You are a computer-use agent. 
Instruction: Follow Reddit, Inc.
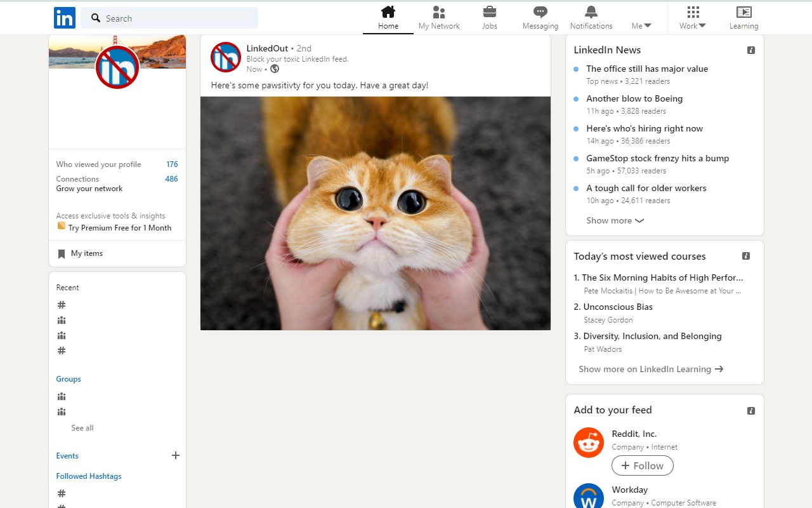[x=643, y=465]
